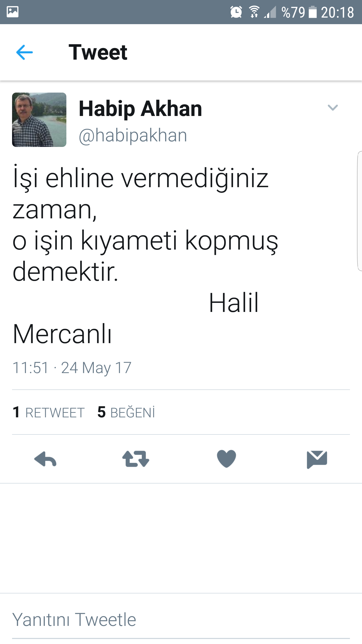The image size is (362, 644).
Task: View the 5 Beğeni likes list
Action: 126,412
